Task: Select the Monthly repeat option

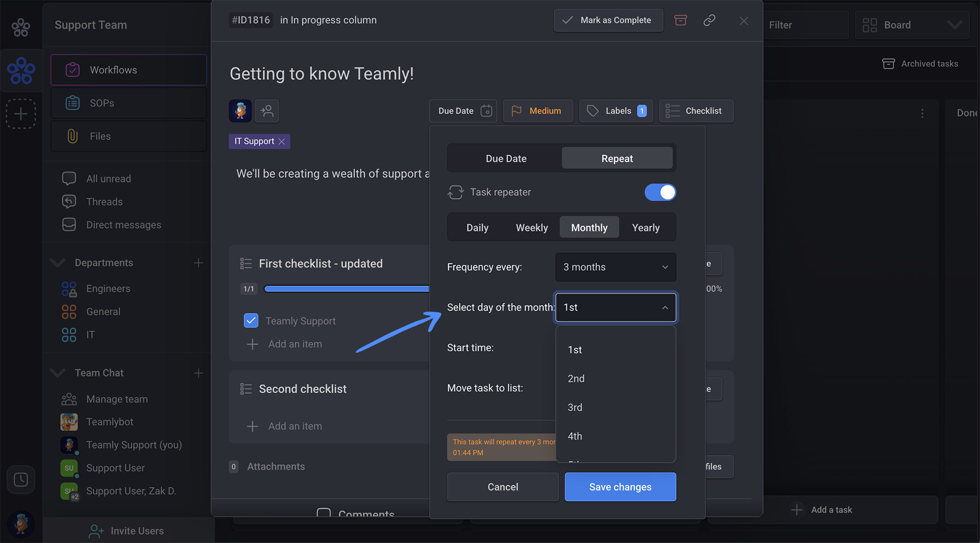Action: click(589, 228)
